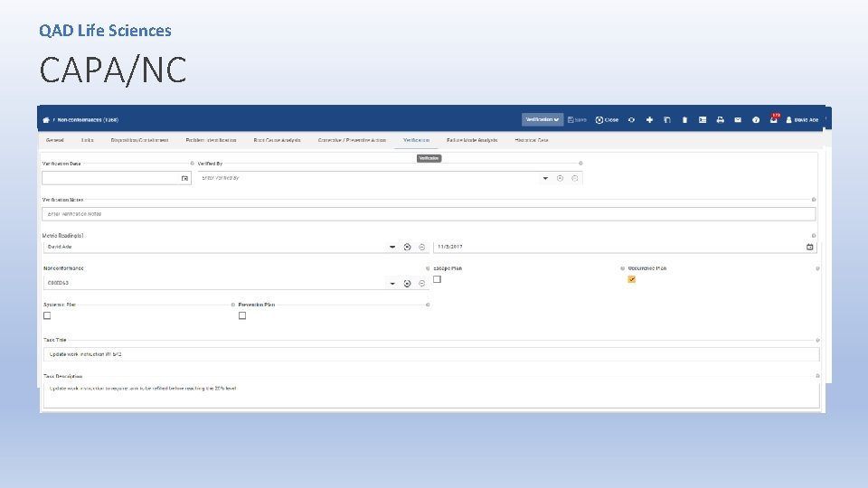The image size is (868, 488).
Task: Close the record with Close button
Action: pos(607,120)
